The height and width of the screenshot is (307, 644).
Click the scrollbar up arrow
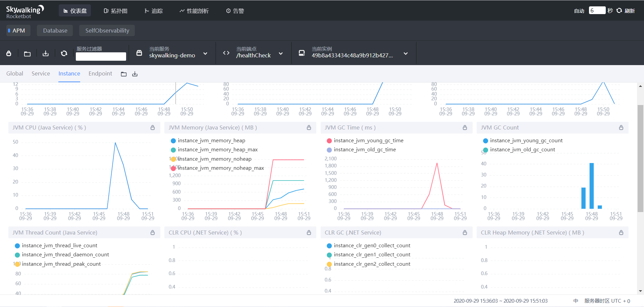(640, 86)
